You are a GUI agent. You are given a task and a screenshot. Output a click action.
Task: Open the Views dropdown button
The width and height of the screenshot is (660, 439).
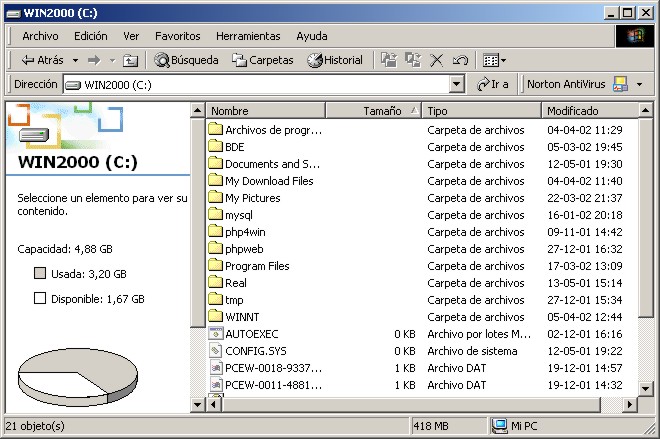tap(494, 61)
